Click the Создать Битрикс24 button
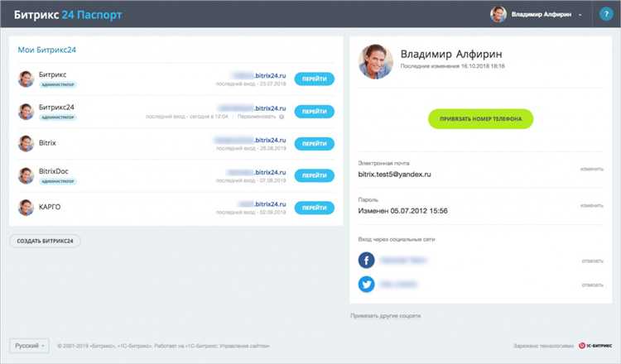This screenshot has height=364, width=621. tap(45, 241)
